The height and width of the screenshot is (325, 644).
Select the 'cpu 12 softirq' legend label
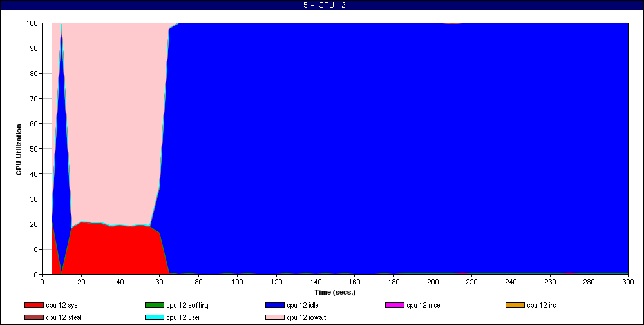187,305
